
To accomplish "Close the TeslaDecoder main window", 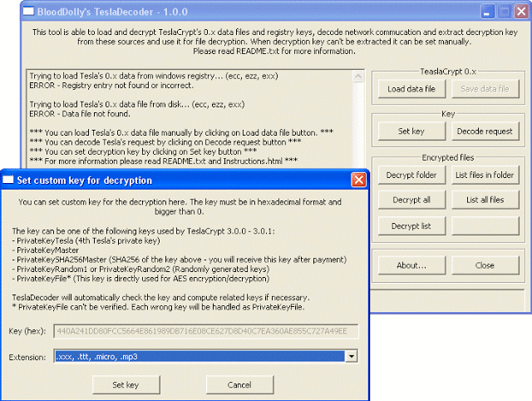I will (x=521, y=12).
